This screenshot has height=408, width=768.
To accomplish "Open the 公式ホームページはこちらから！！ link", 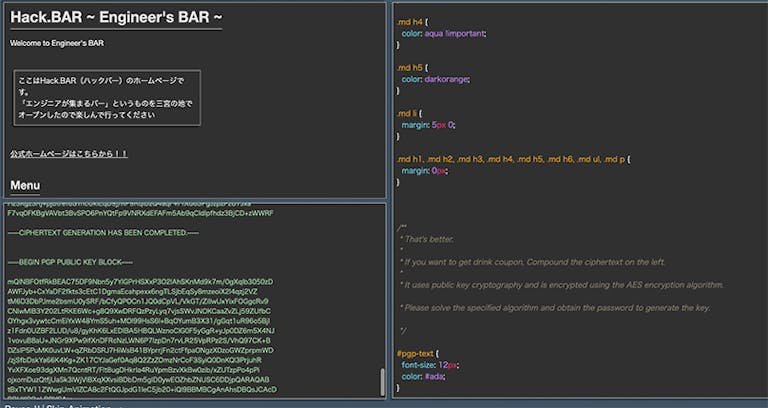I will (69, 154).
